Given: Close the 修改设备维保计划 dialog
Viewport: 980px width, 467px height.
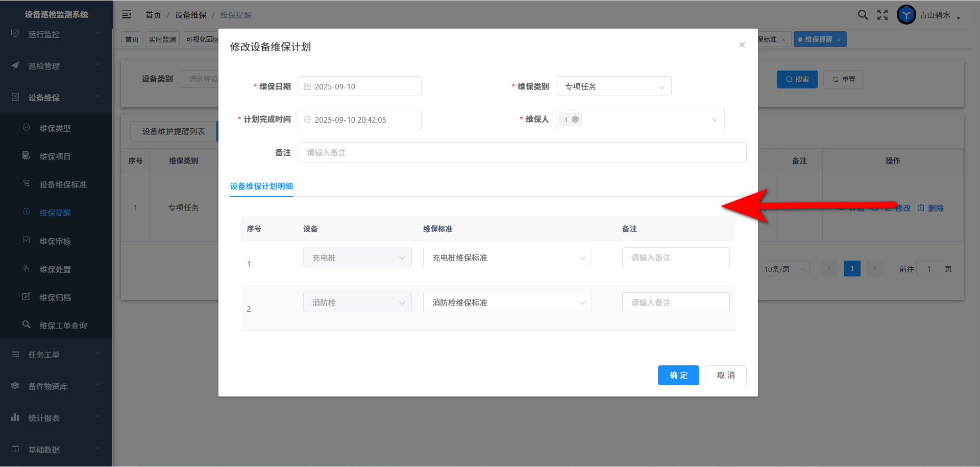Looking at the screenshot, I should 742,45.
